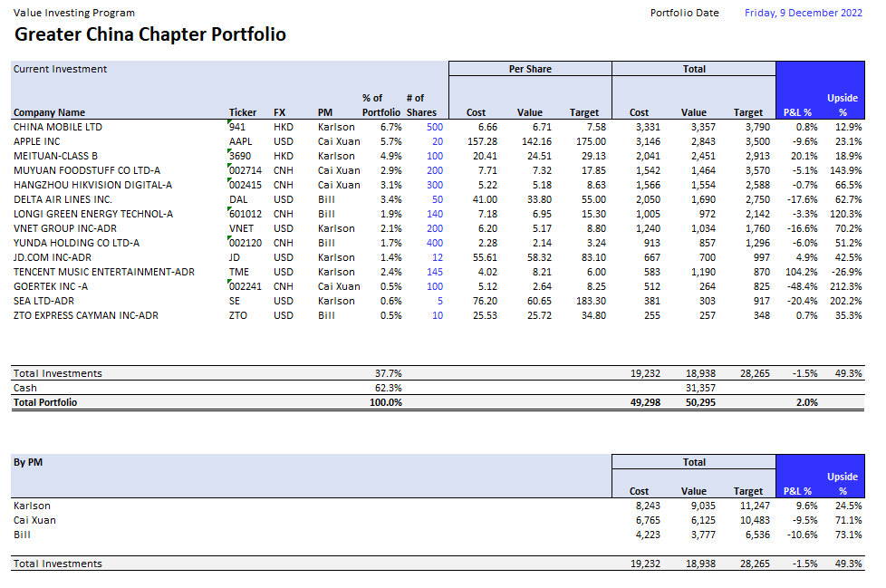Click ticker cell 'AAPL'
Image resolution: width=886 pixels, height=588 pixels.
coord(241,141)
